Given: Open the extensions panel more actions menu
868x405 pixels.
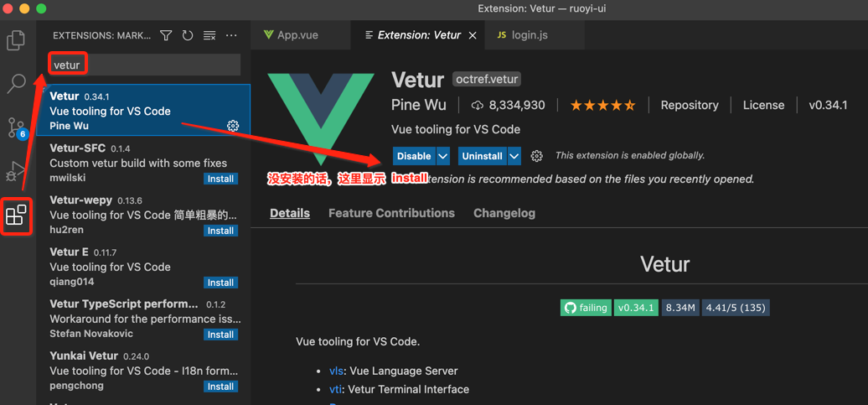Looking at the screenshot, I should point(231,35).
